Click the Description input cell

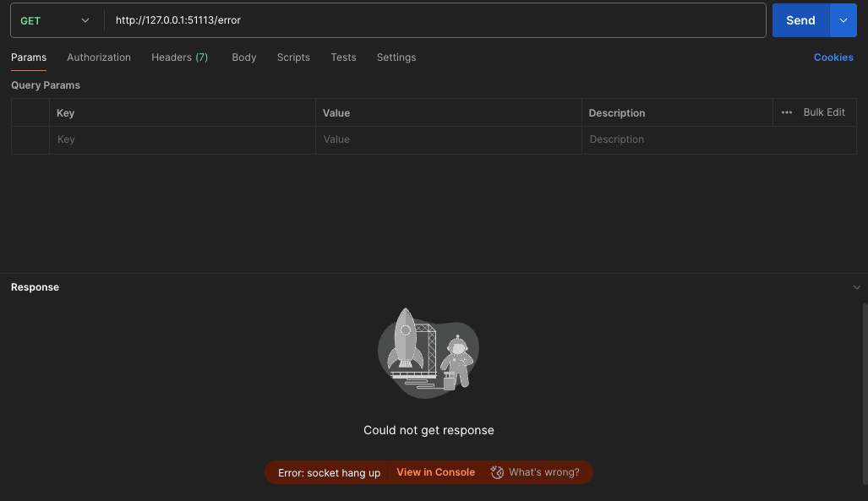pyautogui.click(x=719, y=139)
